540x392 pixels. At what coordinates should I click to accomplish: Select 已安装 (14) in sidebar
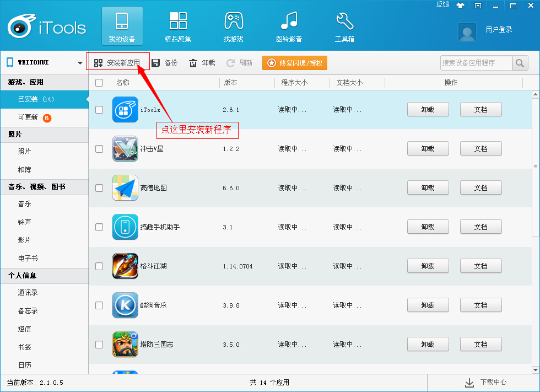[45, 100]
